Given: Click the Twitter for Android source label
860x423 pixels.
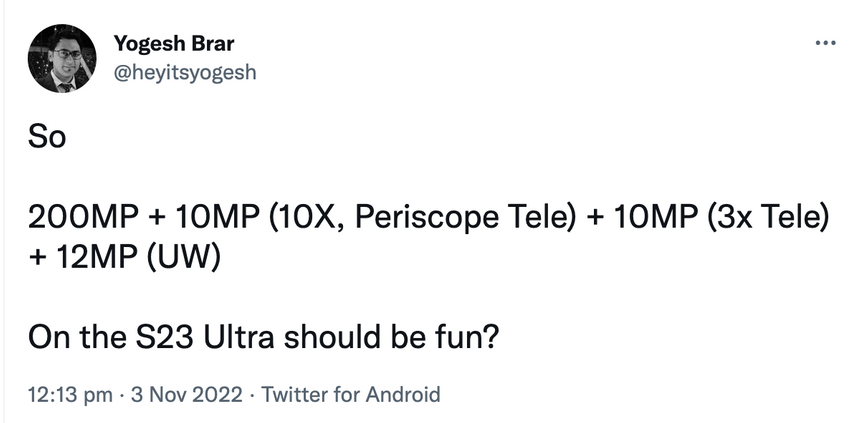Looking at the screenshot, I should 348,394.
